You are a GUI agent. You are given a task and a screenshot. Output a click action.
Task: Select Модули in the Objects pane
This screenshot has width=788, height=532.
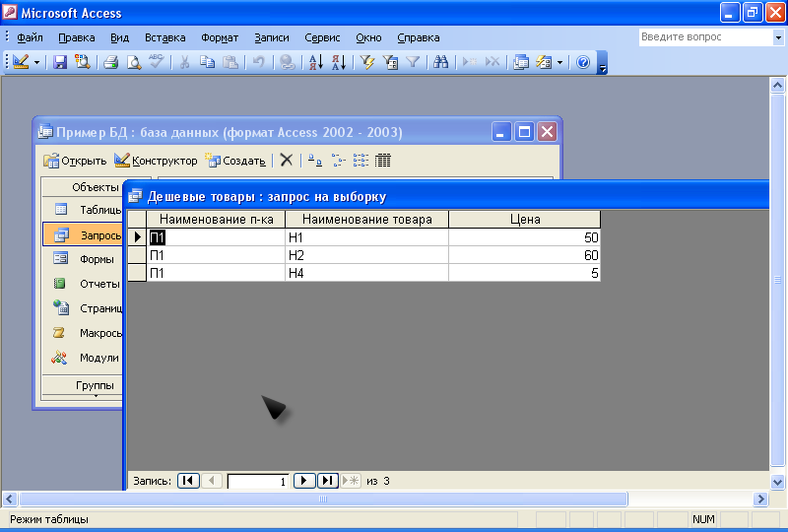coord(83,358)
